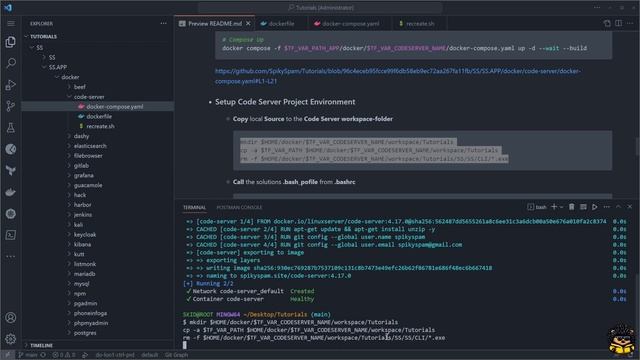Open the Accounts menu icon
The image size is (640, 360).
tap(11, 318)
